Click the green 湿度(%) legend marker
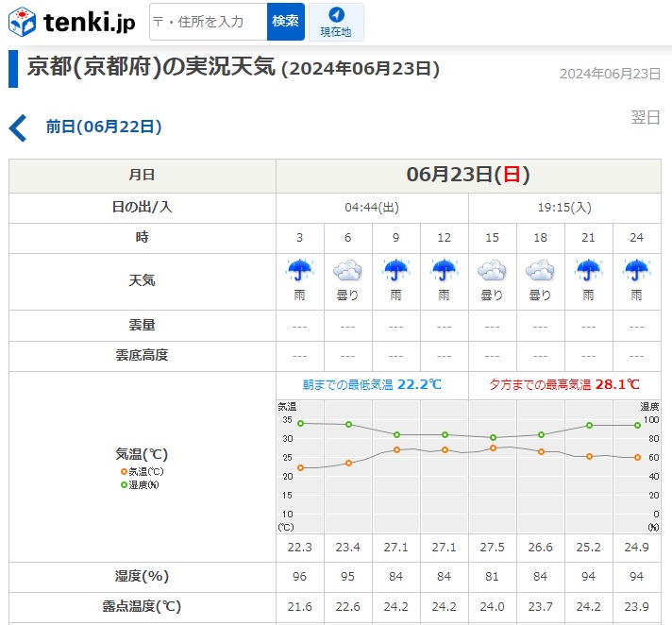The height and width of the screenshot is (625, 672). click(x=124, y=484)
